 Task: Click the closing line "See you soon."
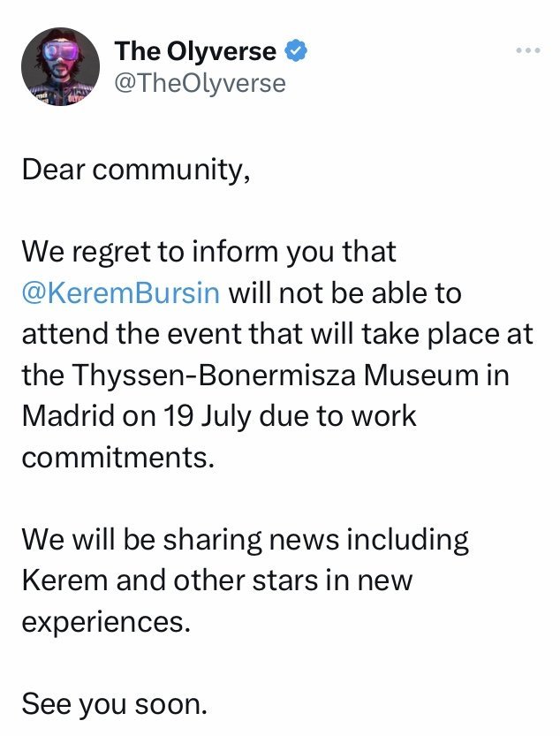(114, 705)
